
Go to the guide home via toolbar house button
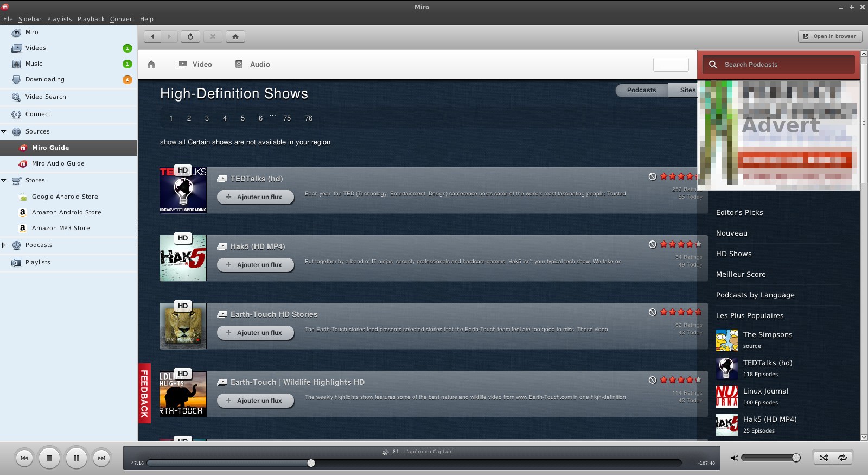click(235, 36)
